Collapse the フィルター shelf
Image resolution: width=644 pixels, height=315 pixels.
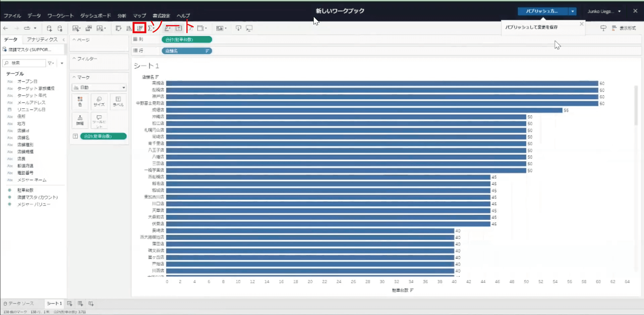coord(74,59)
